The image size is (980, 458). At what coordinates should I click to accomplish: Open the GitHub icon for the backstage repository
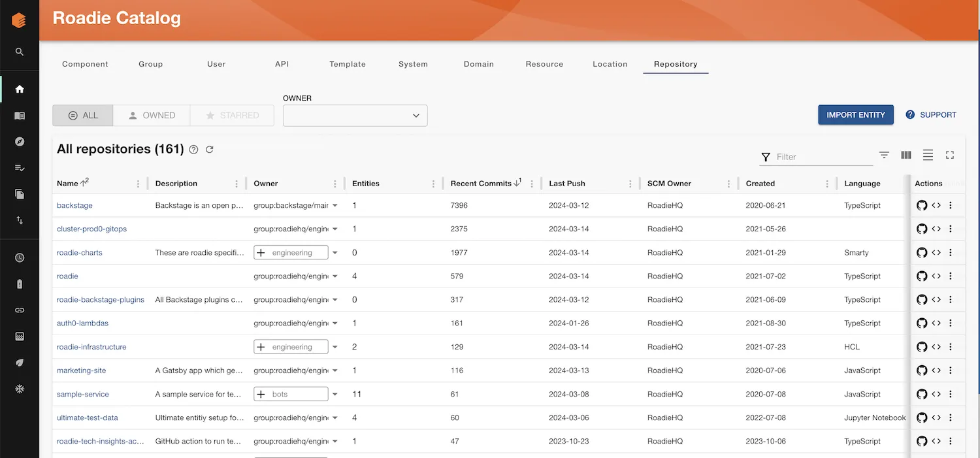click(x=922, y=205)
